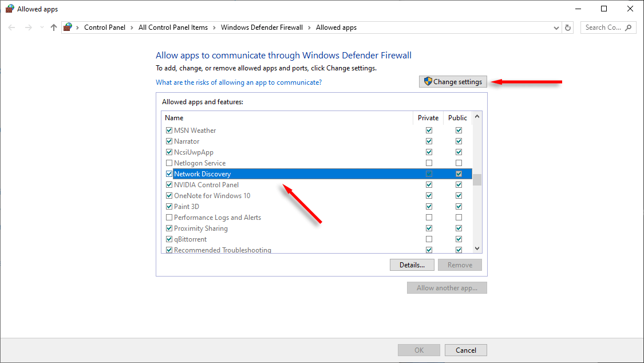This screenshot has height=363, width=644.
Task: Click the Forward navigation arrow
Action: pyautogui.click(x=28, y=27)
